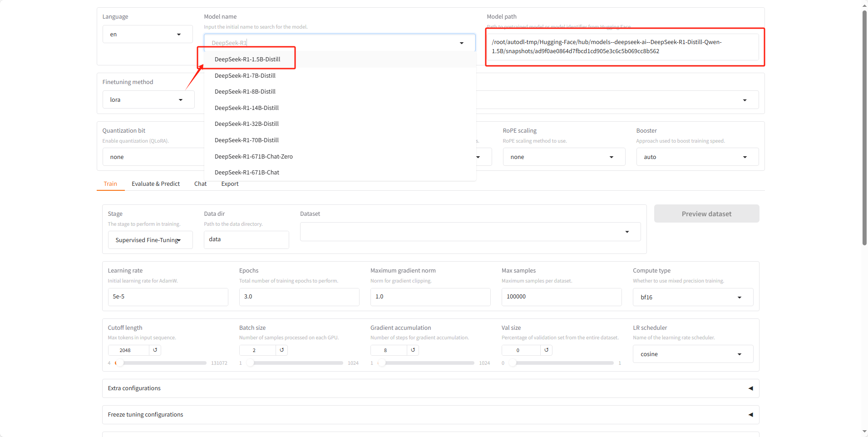
Task: Click the Gradient accumulation number box
Action: (389, 350)
